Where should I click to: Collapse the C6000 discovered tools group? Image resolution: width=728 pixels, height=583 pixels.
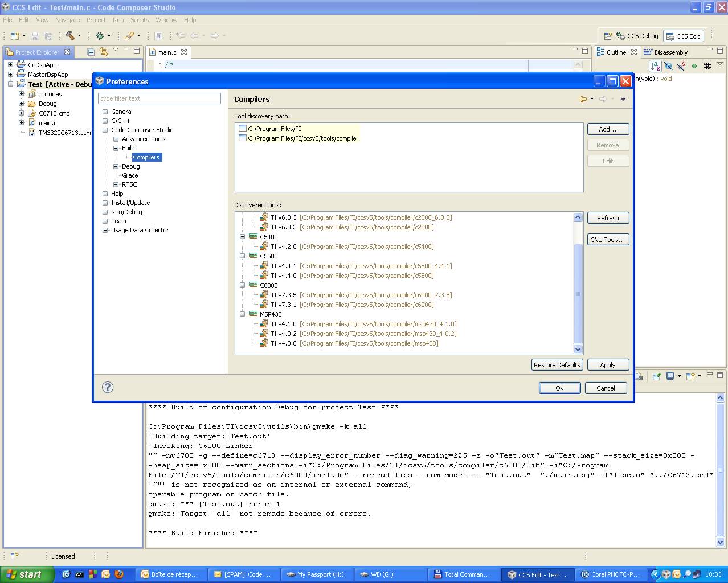coord(242,285)
